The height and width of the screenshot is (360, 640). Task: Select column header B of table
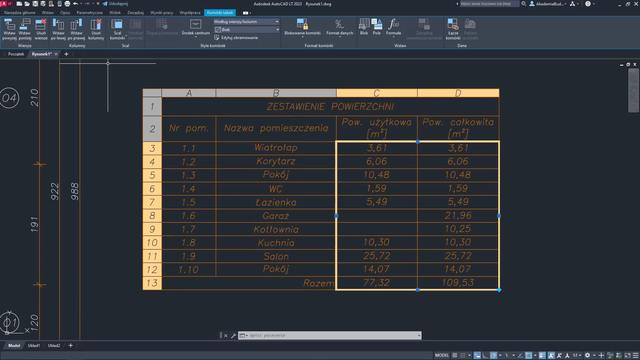[x=276, y=93]
